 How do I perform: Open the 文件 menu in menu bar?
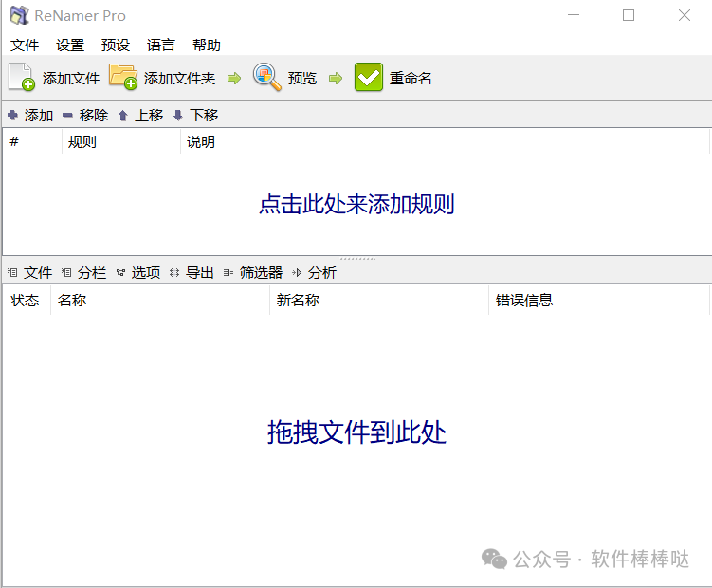pyautogui.click(x=25, y=45)
